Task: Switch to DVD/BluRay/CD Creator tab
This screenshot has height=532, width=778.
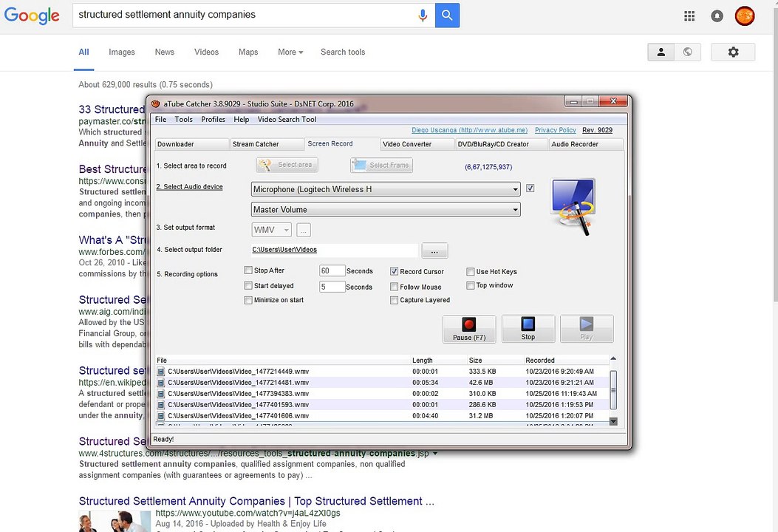Action: point(501,144)
